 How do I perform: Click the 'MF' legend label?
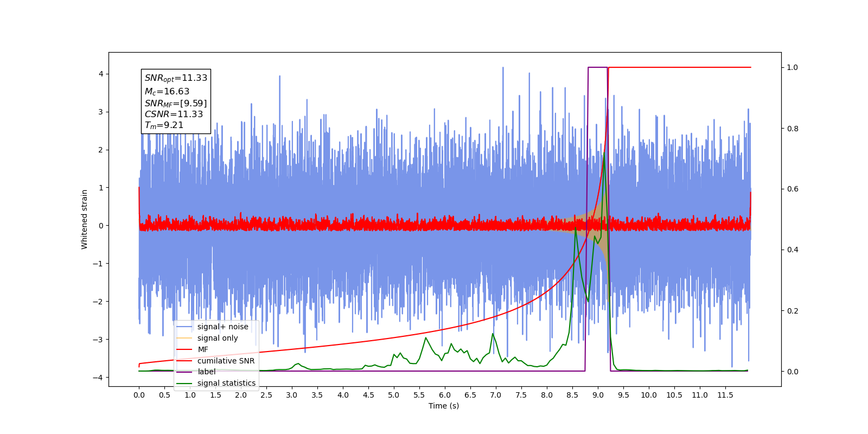pyautogui.click(x=203, y=349)
